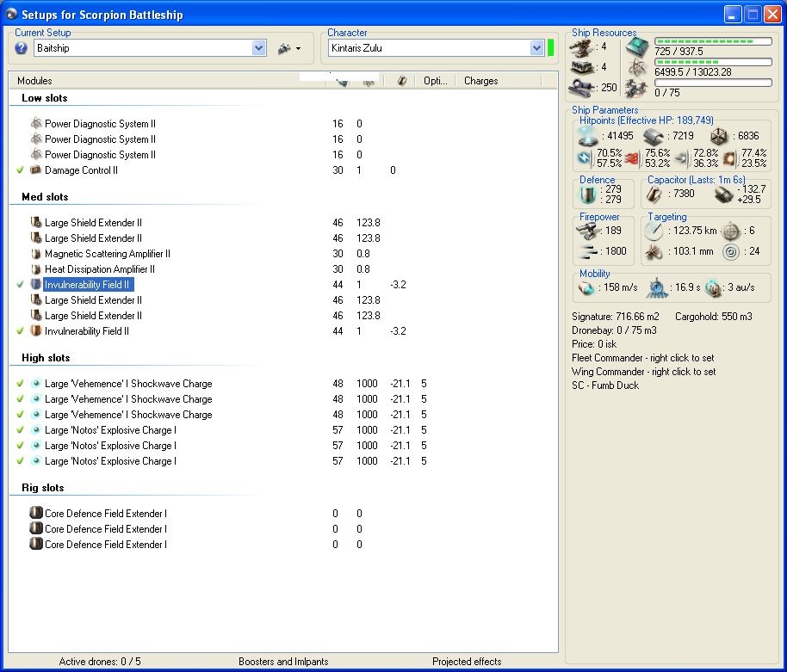
Task: Click the powergrid usage progress bar
Action: [x=713, y=62]
